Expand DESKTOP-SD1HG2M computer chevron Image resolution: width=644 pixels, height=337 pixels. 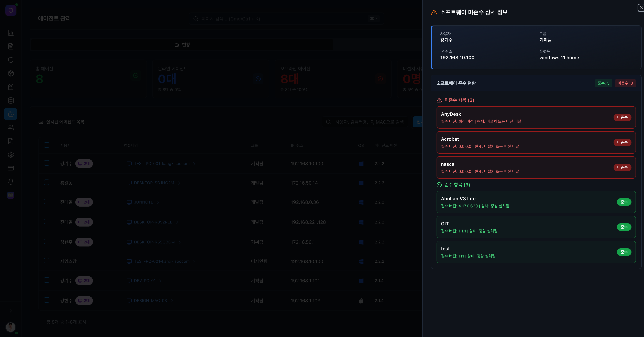[x=179, y=183]
